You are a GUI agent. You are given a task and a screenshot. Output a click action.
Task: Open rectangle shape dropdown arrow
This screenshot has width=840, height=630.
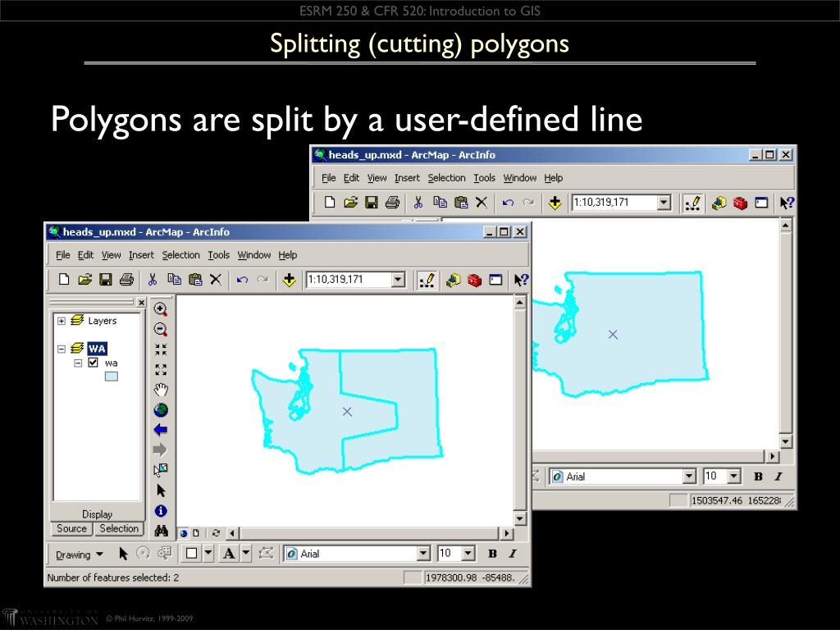pyautogui.click(x=209, y=554)
